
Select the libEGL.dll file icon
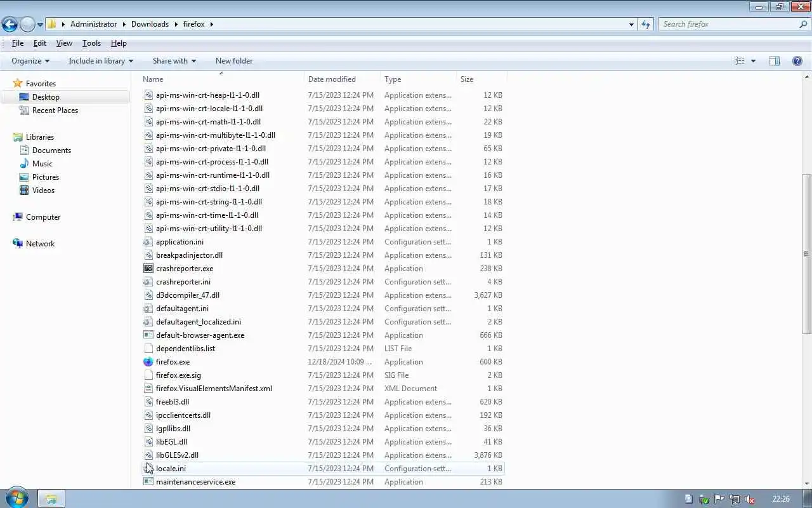[x=148, y=442]
